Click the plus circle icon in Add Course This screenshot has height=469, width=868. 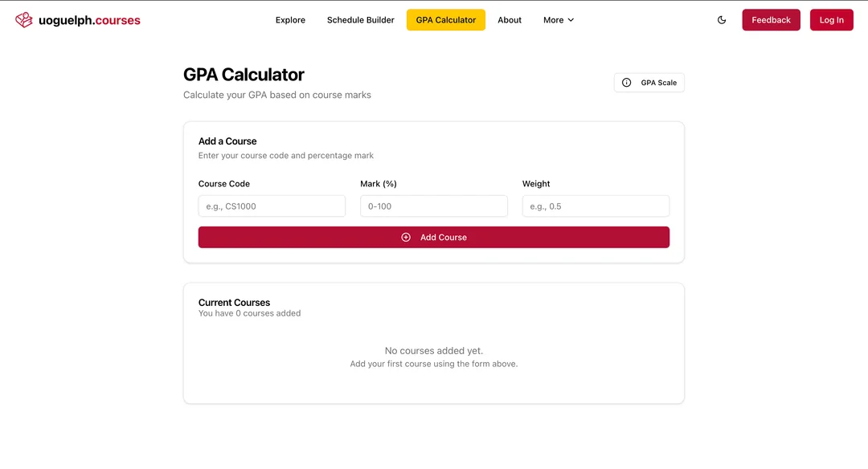point(406,237)
